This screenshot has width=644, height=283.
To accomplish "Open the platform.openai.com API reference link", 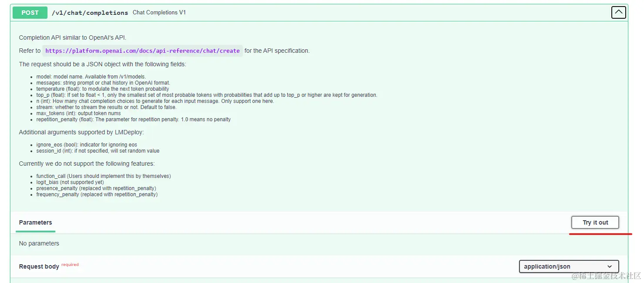I will (142, 51).
